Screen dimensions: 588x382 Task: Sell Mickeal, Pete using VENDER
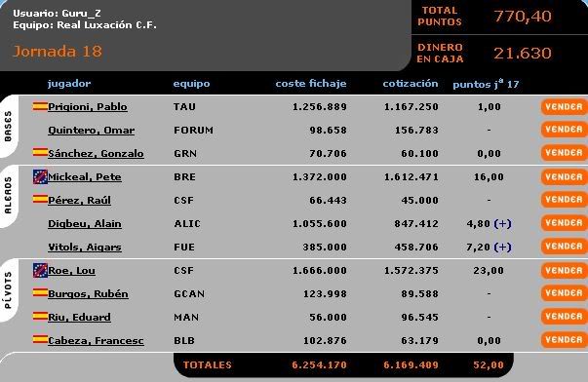click(x=564, y=176)
